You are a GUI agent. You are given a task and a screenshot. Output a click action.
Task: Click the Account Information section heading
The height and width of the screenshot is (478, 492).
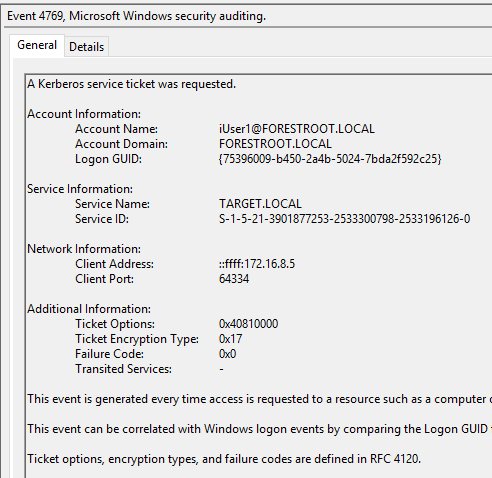84,114
